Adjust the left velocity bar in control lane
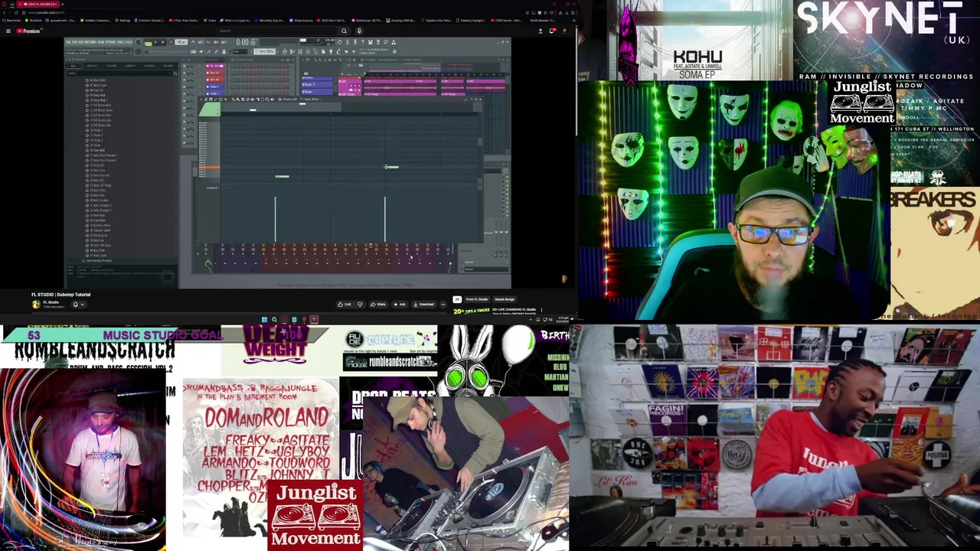Screen dimensions: 980x551 click(275, 220)
